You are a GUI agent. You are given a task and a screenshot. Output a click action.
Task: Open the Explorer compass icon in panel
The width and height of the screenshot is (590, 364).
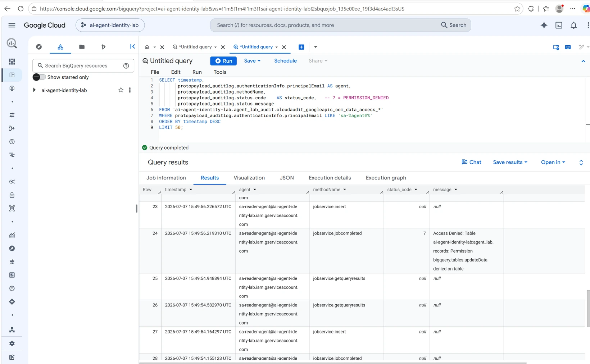click(39, 47)
